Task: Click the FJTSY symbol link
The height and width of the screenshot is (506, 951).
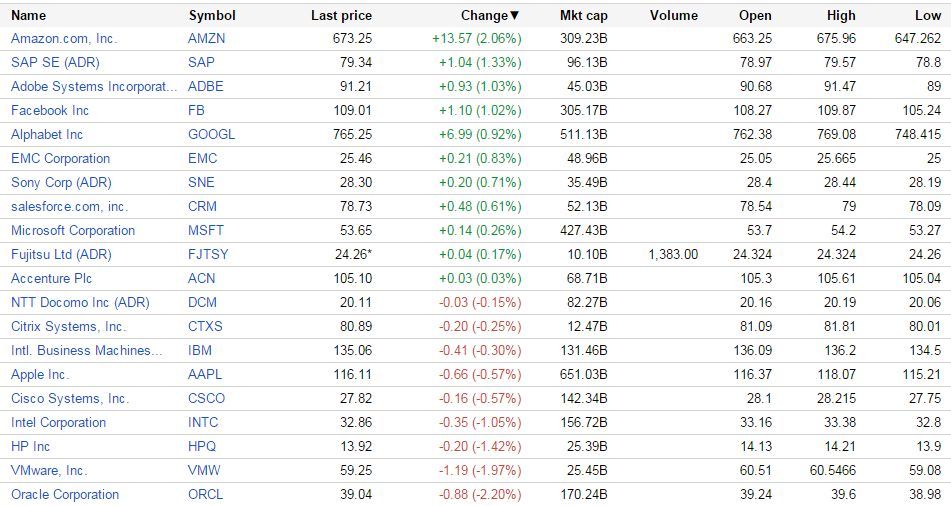Action: tap(208, 254)
